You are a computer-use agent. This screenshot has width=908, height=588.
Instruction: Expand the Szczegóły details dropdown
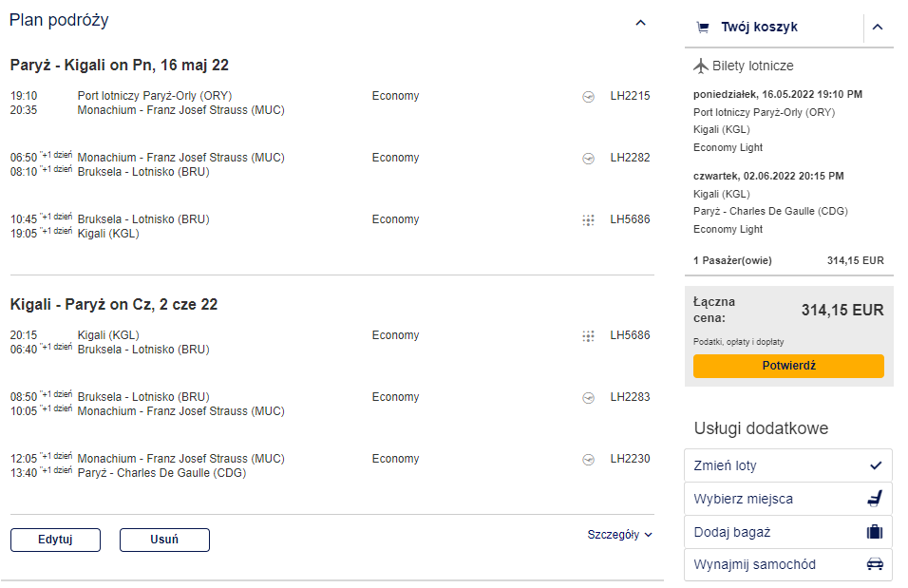[x=619, y=535]
